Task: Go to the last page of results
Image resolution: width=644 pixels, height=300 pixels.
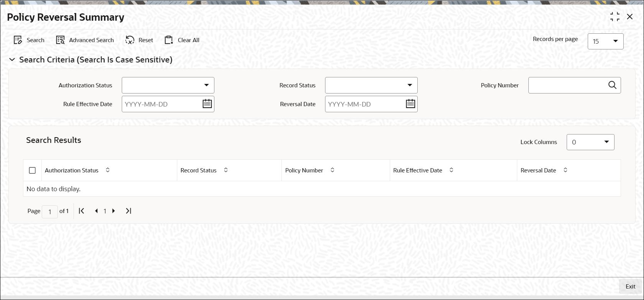Action: [129, 211]
